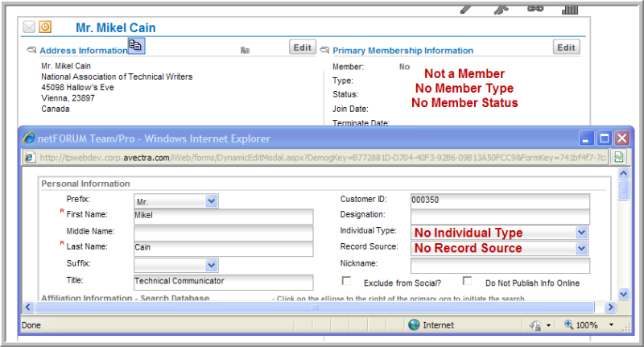Click the Mr. Mikel Cain heading
Viewport: 644px width, 347px height.
[x=116, y=27]
